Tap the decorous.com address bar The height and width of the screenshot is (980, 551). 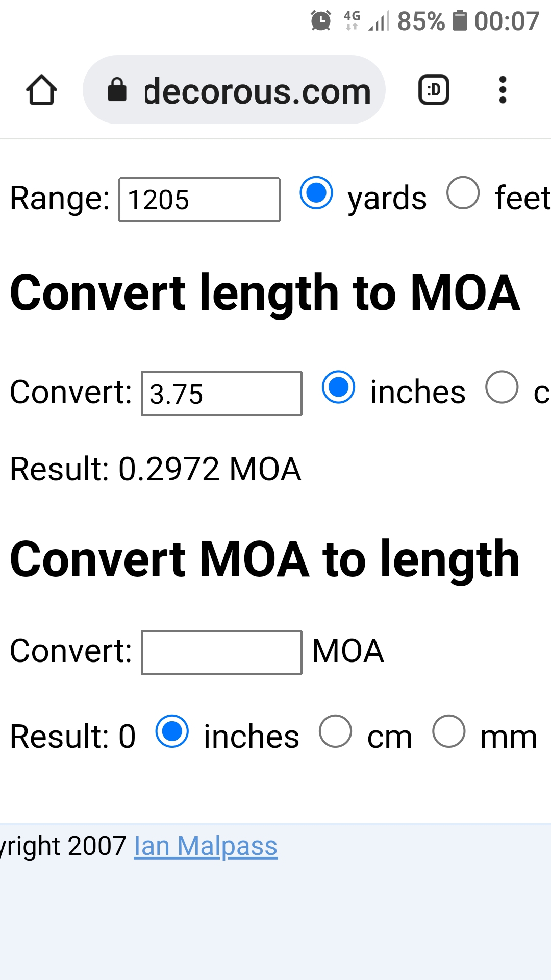234,90
